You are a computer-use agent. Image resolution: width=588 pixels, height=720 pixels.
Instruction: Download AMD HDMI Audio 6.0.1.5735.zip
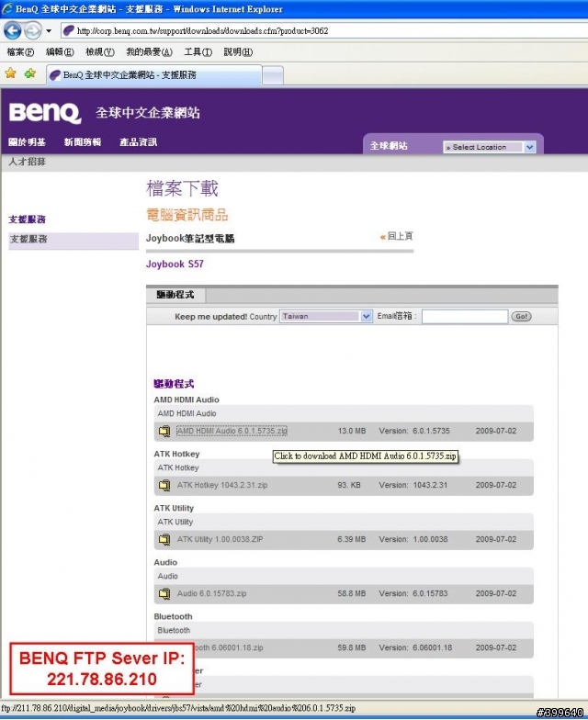[232, 432]
